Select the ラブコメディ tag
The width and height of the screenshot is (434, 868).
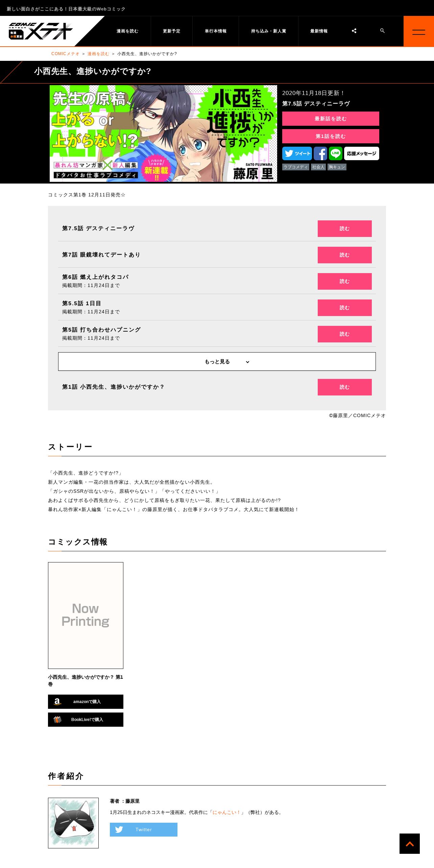[296, 167]
